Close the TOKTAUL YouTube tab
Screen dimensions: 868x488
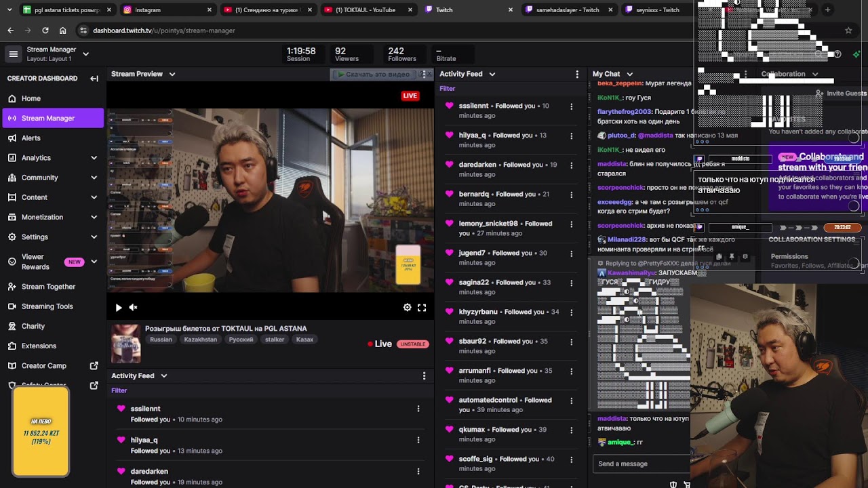(x=410, y=10)
